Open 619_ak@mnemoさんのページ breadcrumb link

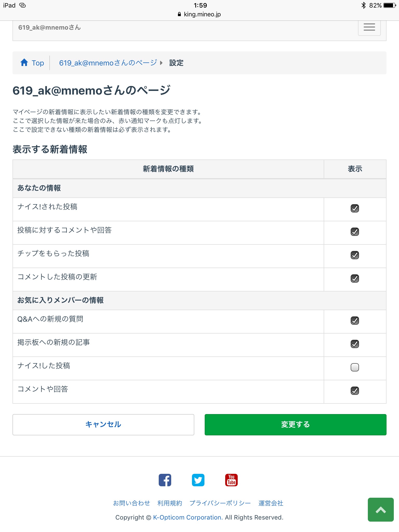[x=108, y=63]
